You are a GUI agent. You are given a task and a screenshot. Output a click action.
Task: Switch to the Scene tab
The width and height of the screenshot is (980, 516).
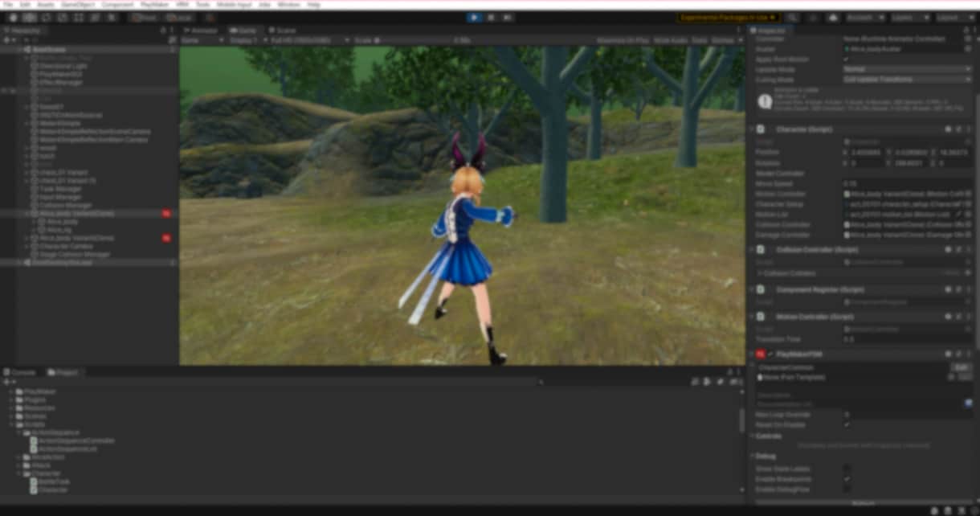[x=281, y=31]
